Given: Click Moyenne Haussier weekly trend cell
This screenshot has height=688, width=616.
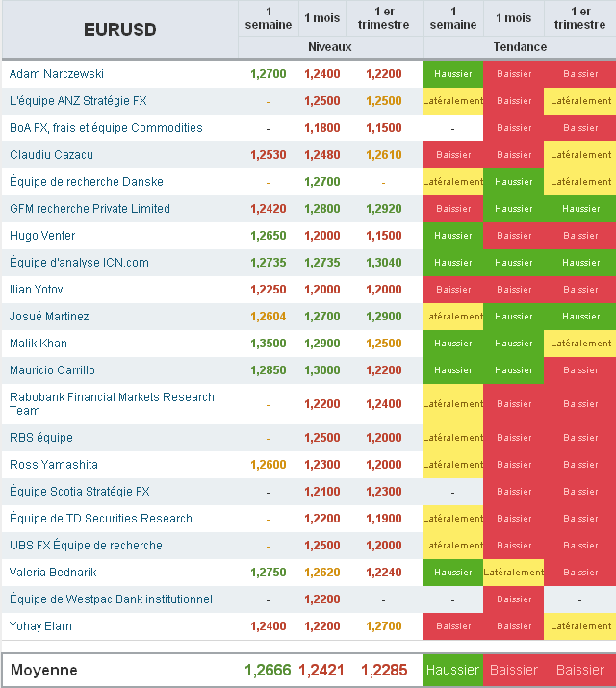Looking at the screenshot, I should 452,670.
